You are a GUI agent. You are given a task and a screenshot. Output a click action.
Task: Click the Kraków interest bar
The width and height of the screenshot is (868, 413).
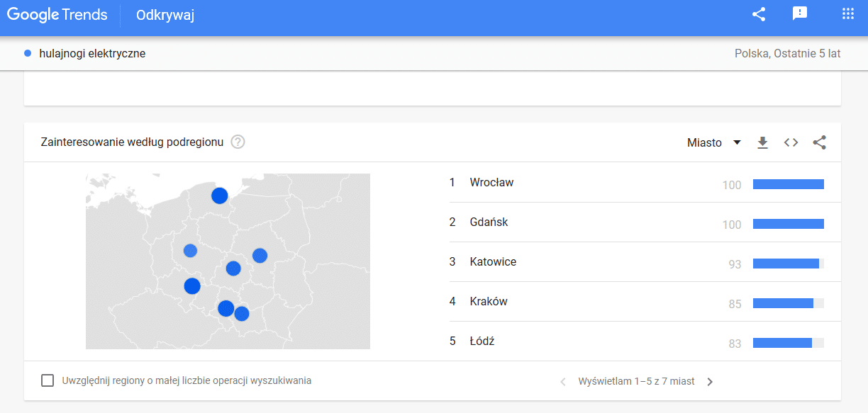[x=789, y=303]
